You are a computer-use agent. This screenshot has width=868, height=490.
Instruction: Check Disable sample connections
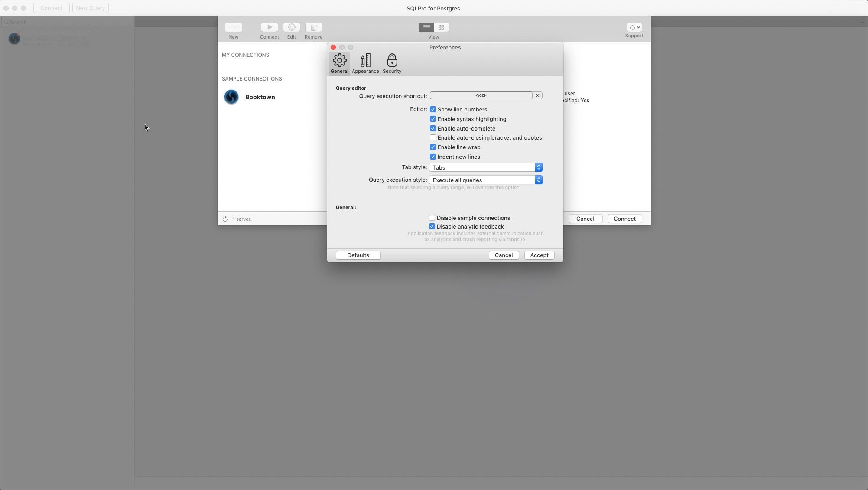click(432, 218)
